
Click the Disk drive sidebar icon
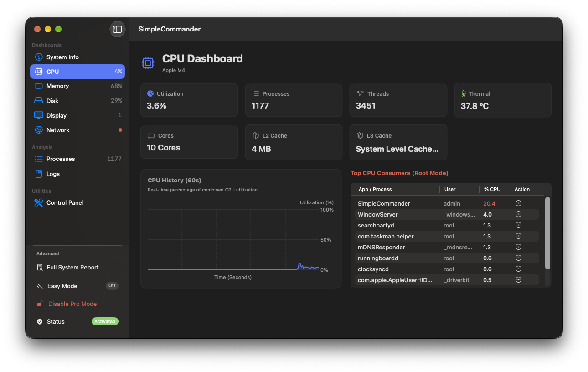pyautogui.click(x=39, y=101)
